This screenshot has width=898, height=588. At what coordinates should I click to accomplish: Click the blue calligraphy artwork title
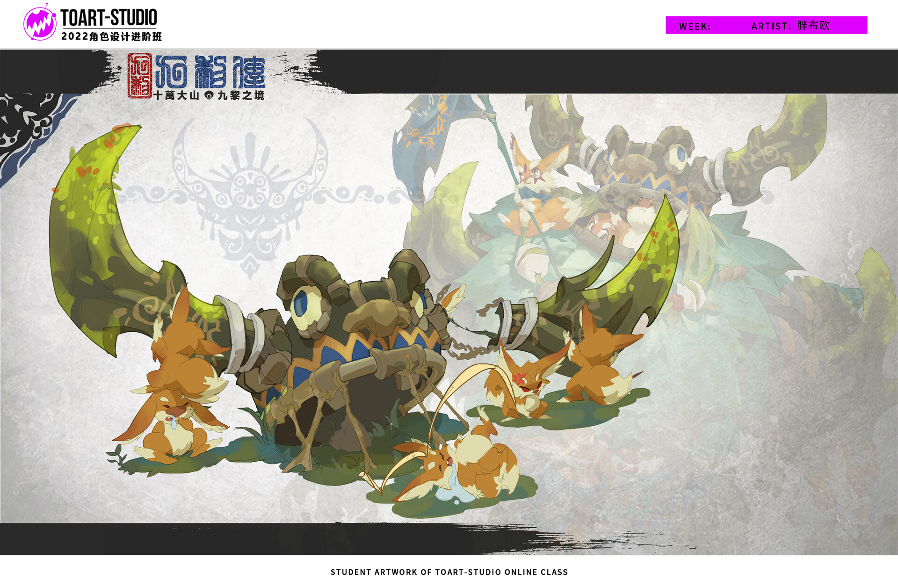click(x=210, y=72)
